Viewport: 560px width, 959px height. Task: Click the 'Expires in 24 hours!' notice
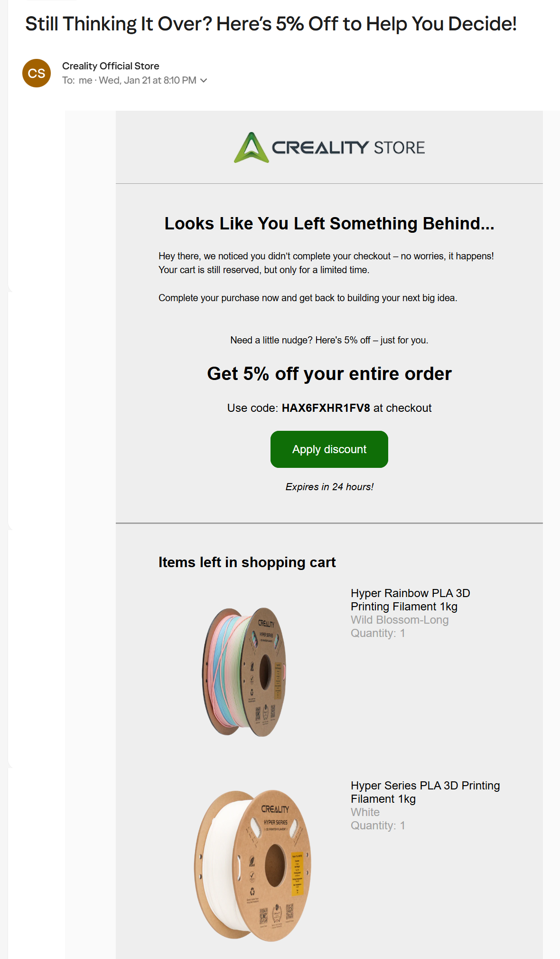coord(329,486)
